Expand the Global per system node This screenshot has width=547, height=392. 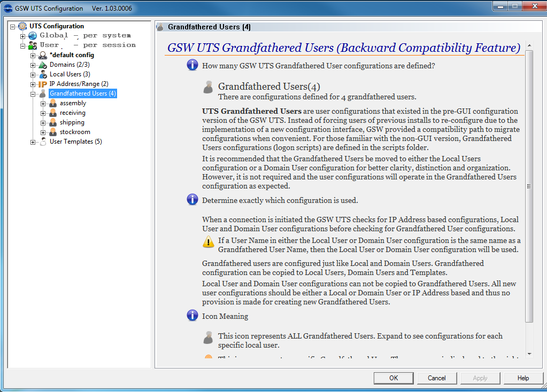tap(22, 36)
